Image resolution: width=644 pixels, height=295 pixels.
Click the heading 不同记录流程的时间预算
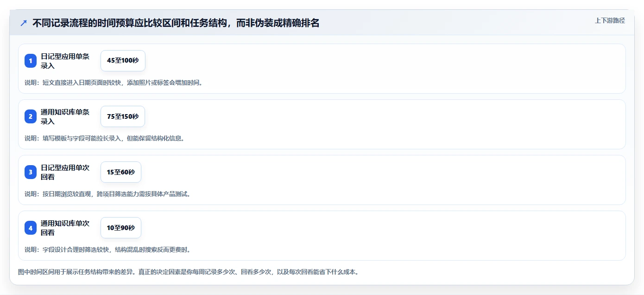pos(176,23)
